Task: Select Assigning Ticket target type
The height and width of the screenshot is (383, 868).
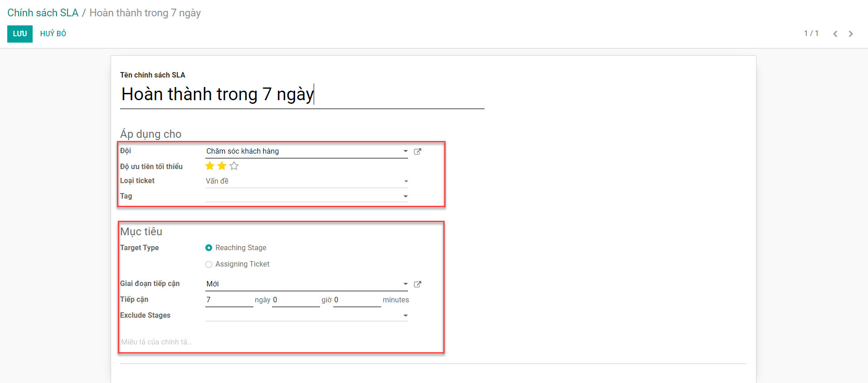Action: click(x=209, y=264)
